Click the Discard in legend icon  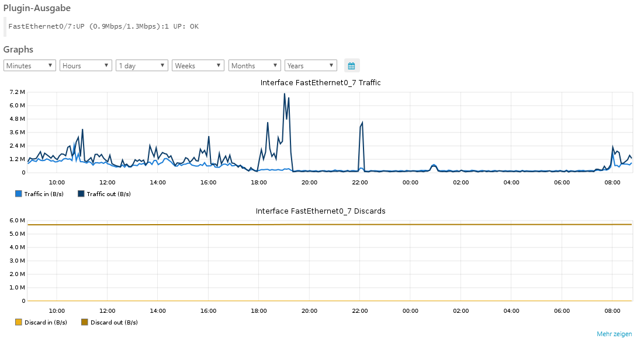[x=16, y=322]
